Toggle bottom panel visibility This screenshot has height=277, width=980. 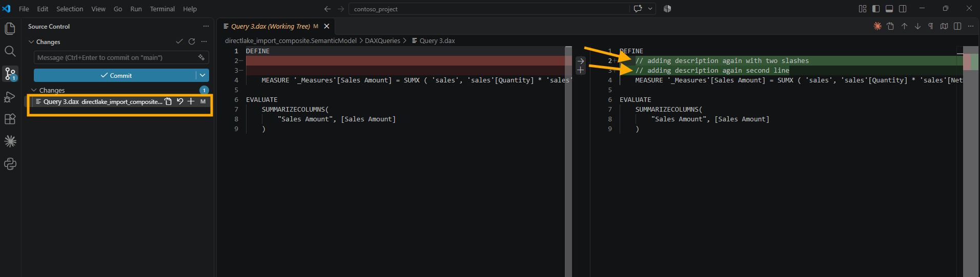pos(889,9)
